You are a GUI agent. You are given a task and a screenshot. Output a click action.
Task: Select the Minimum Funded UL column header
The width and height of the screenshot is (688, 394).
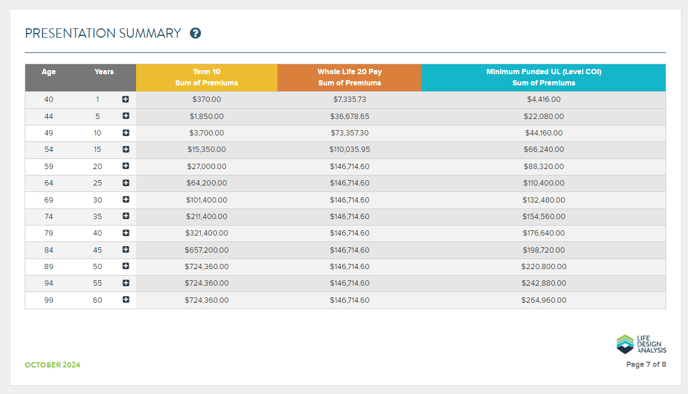[x=544, y=78]
